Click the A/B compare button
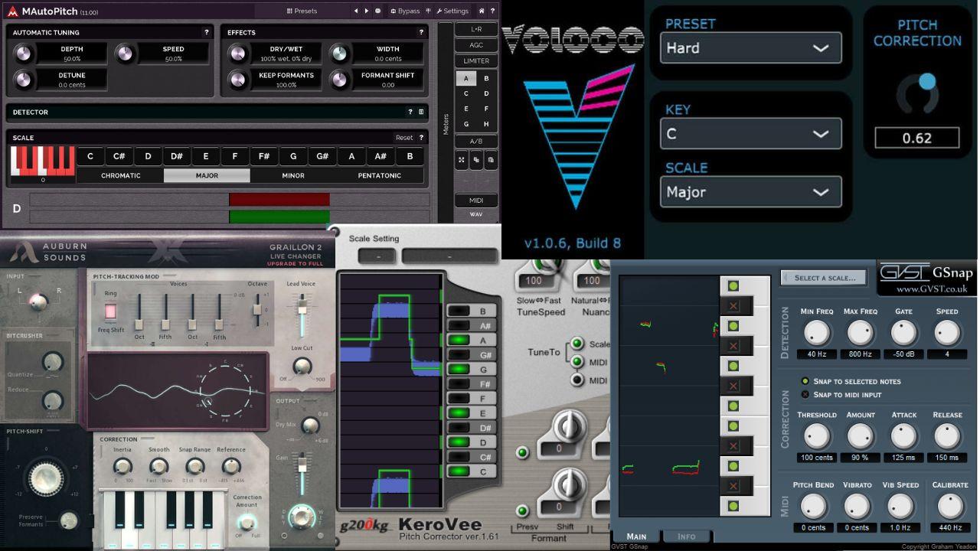980x551 pixels. 476,142
